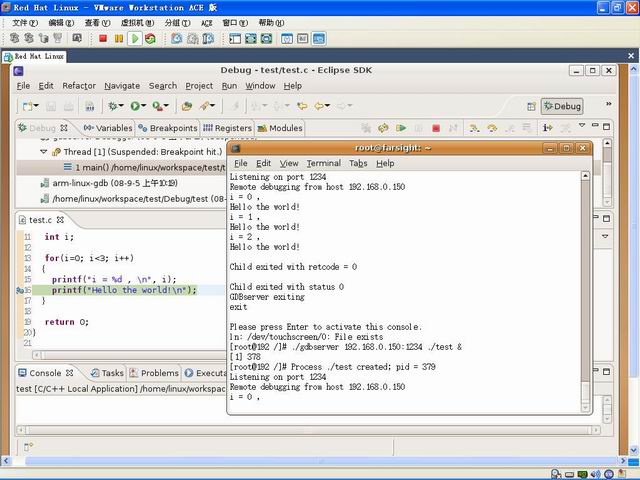640x480 pixels.
Task: Select the Red Hat Linux VM tab
Action: click(x=34, y=56)
